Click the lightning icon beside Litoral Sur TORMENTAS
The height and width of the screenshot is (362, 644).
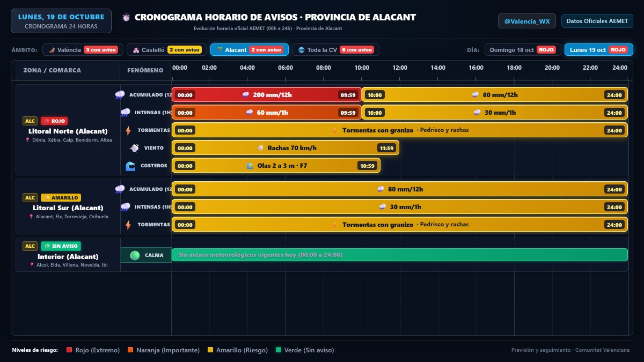(x=128, y=225)
